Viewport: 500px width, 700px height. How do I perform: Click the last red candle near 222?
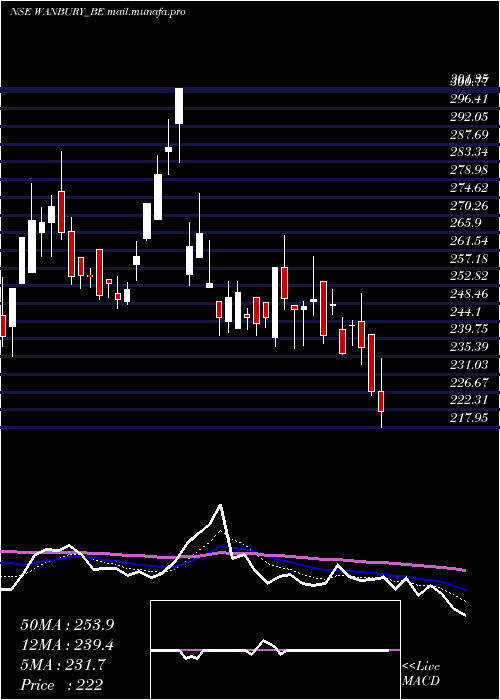tap(381, 401)
